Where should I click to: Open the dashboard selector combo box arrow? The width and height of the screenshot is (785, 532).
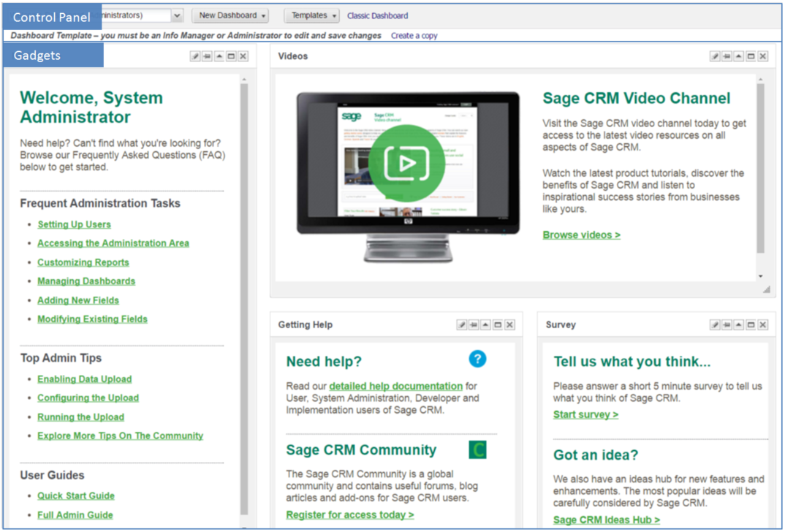177,15
